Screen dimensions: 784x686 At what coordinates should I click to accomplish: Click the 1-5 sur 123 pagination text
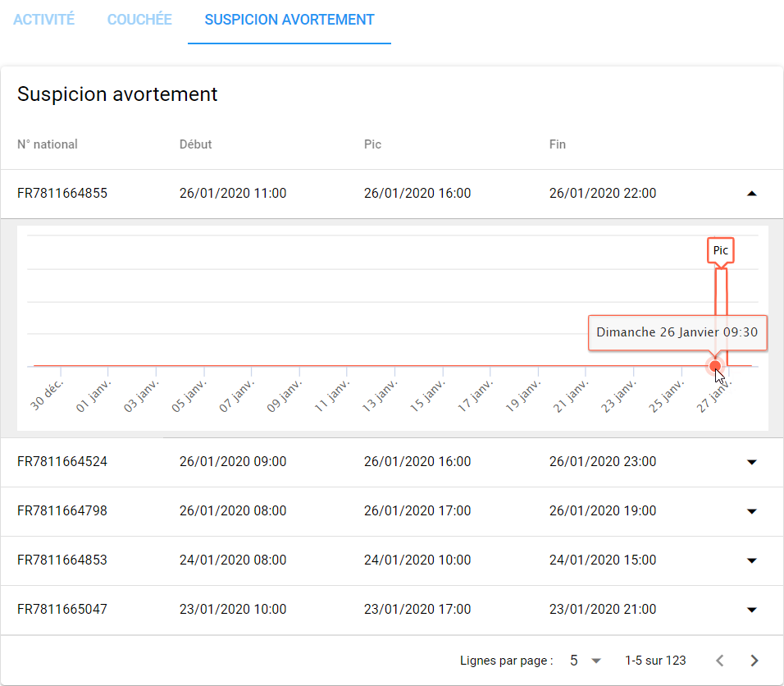pos(655,661)
